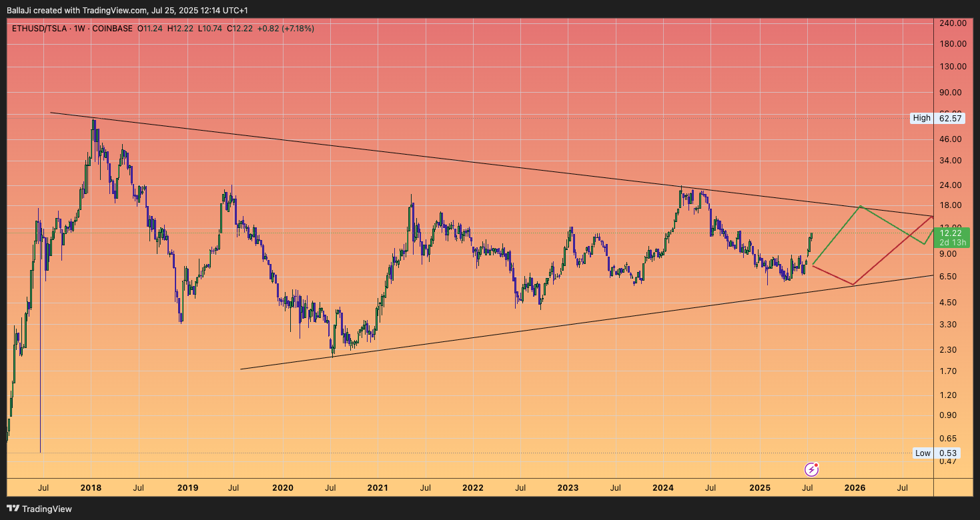Click the 2024 time axis label
Viewport: 980px width, 520px height.
point(663,488)
